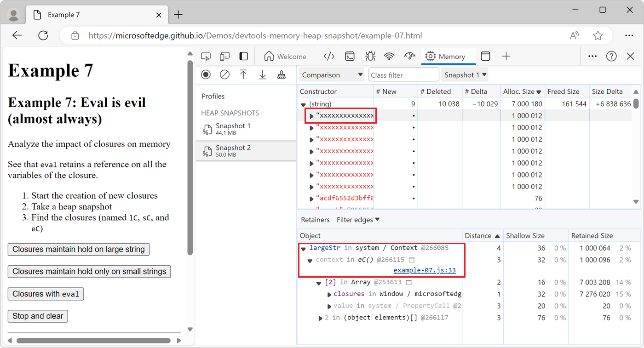This screenshot has width=644, height=348.
Task: Toggle the device emulation icon
Action: tap(224, 57)
